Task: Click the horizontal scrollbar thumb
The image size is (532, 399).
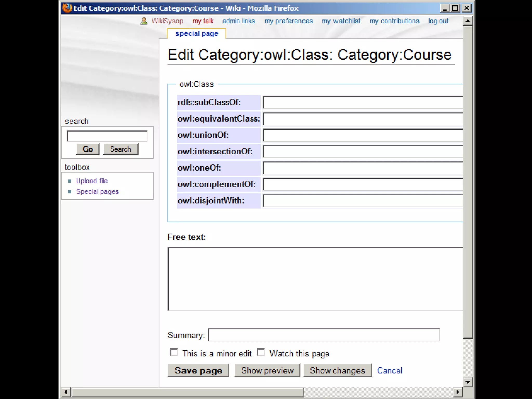Action: [187, 392]
